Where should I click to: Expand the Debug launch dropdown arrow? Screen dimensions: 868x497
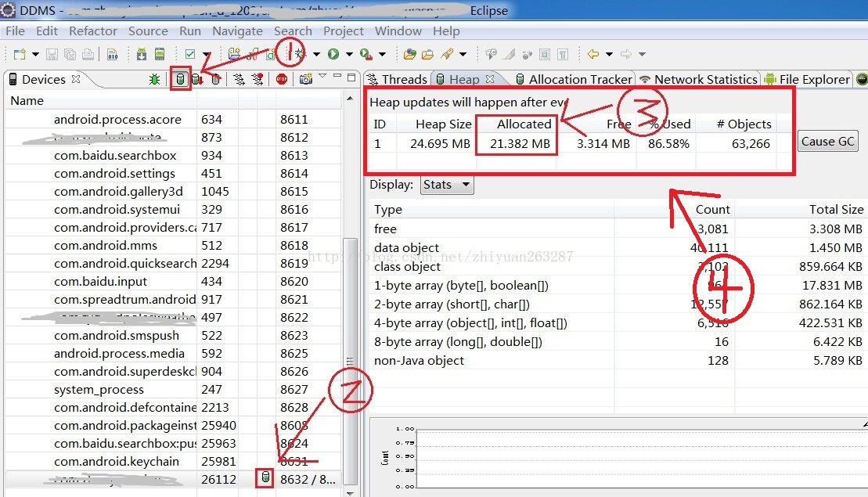click(x=317, y=54)
